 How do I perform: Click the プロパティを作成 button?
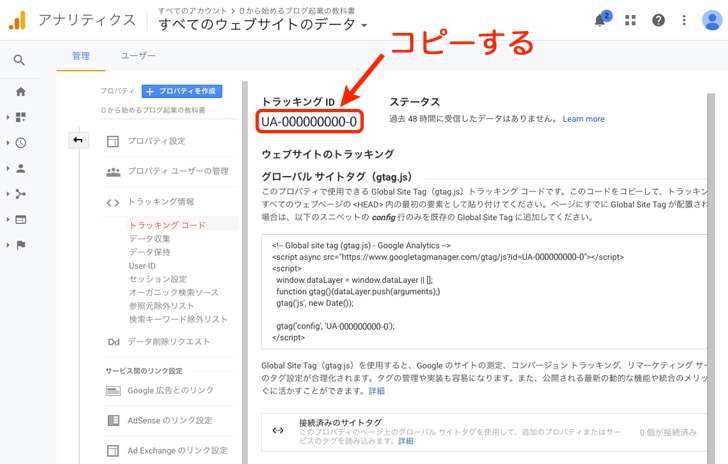pos(182,91)
